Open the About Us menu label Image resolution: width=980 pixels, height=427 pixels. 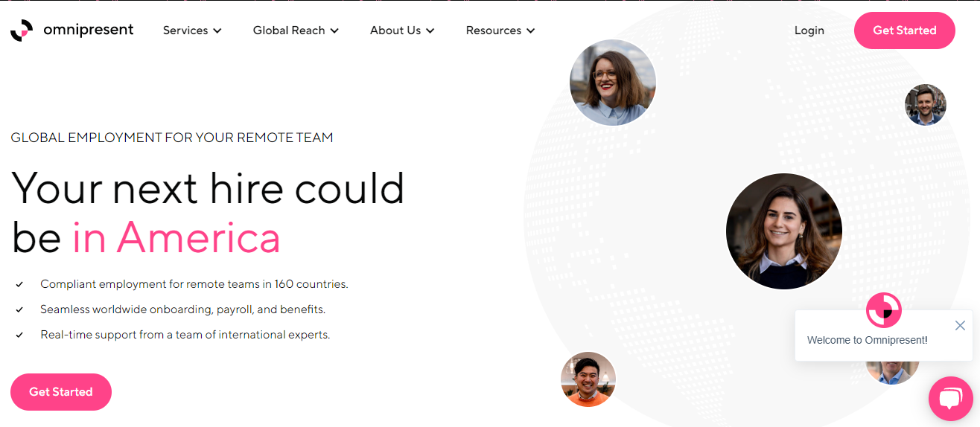(x=395, y=30)
